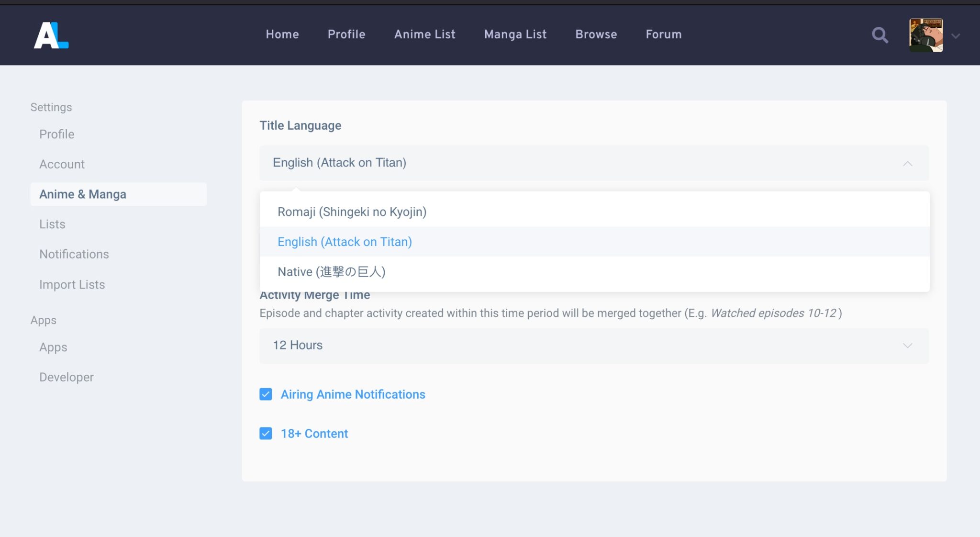Image resolution: width=980 pixels, height=537 pixels.
Task: Uncheck Airing Anime Notifications checkbox
Action: [266, 394]
